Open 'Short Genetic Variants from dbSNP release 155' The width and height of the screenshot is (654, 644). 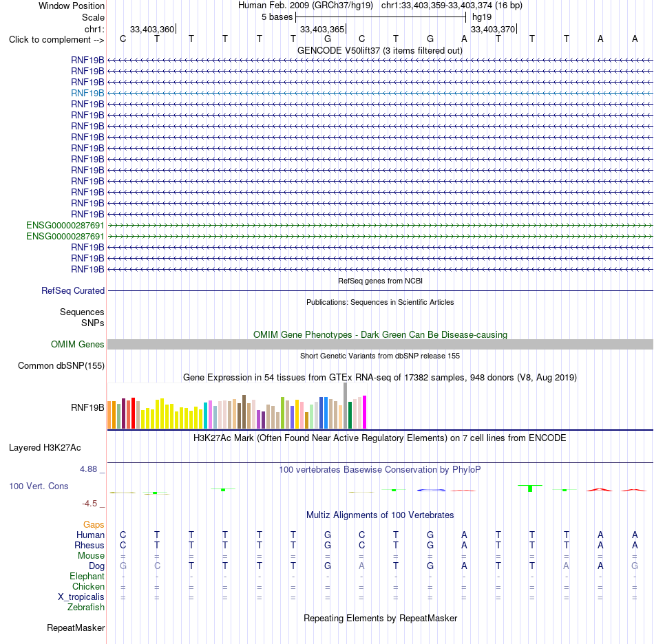click(x=380, y=356)
